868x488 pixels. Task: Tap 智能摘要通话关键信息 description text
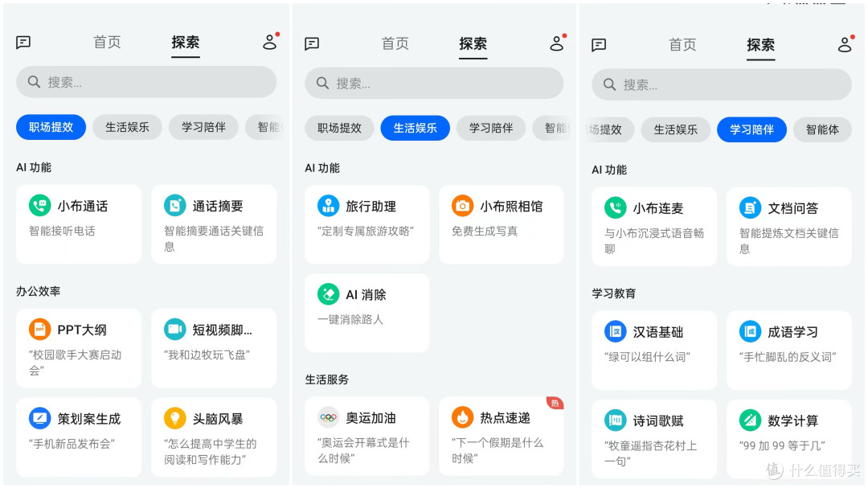click(x=214, y=239)
